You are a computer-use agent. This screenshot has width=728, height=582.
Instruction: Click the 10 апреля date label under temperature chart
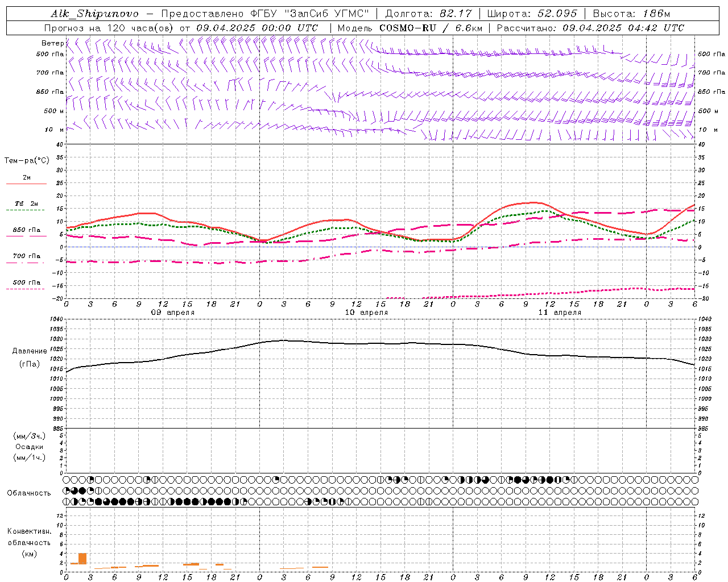(366, 313)
